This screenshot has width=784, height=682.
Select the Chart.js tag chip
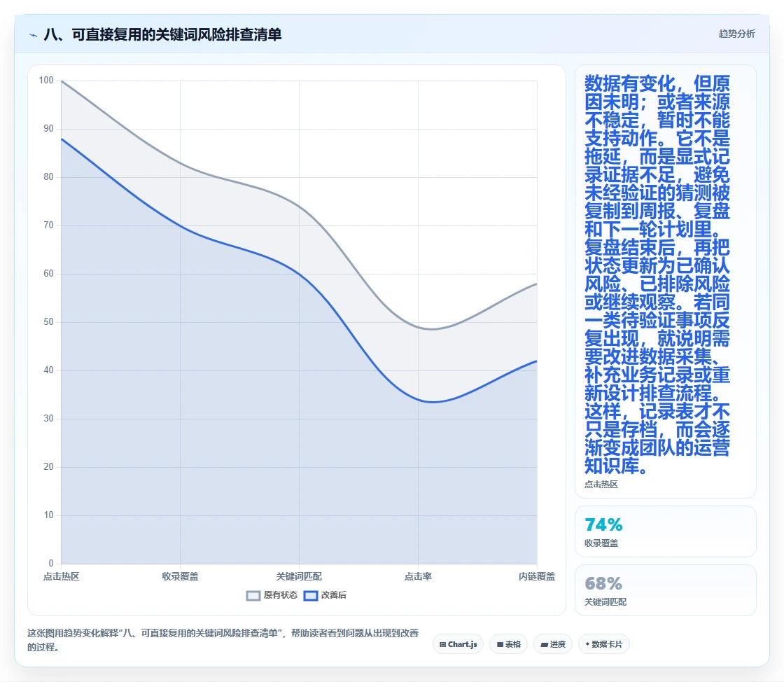(458, 644)
